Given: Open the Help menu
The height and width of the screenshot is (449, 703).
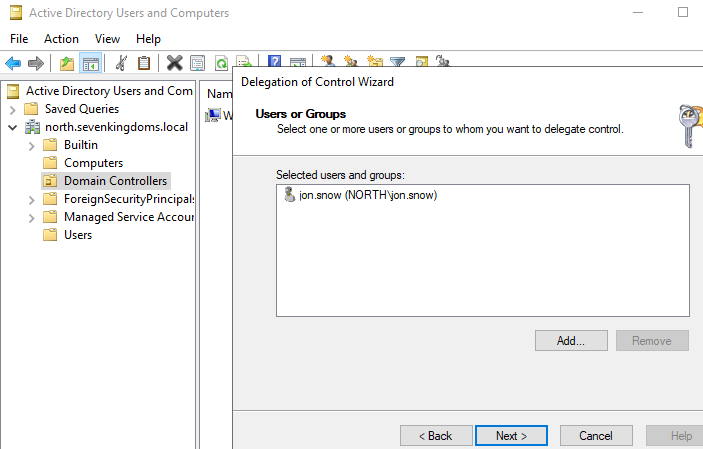Looking at the screenshot, I should tap(148, 39).
